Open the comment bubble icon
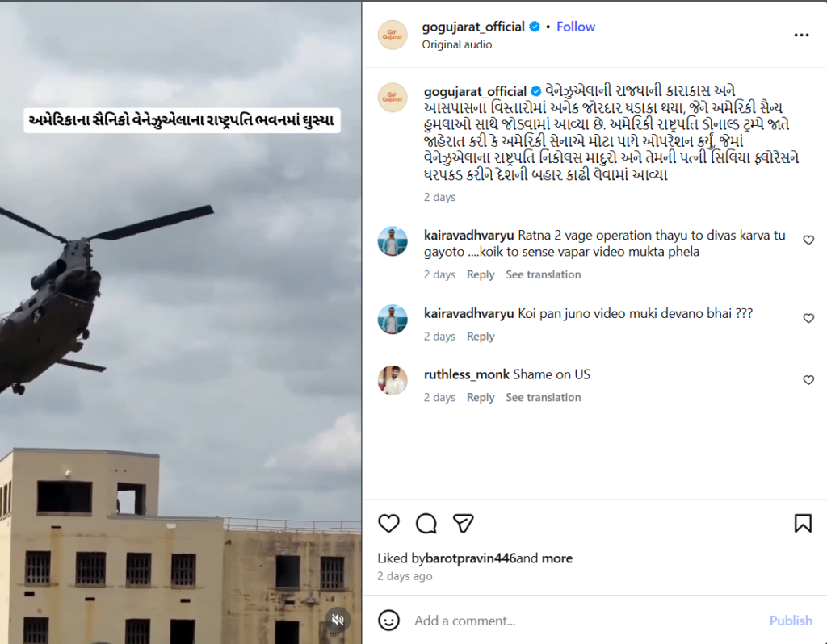 click(426, 523)
